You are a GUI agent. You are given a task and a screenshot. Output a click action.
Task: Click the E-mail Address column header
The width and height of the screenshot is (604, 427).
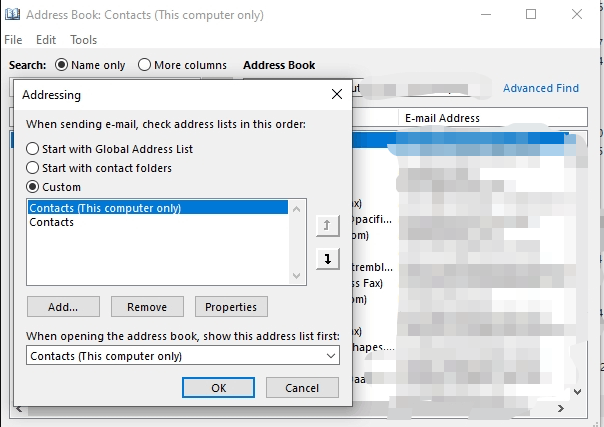[493, 118]
